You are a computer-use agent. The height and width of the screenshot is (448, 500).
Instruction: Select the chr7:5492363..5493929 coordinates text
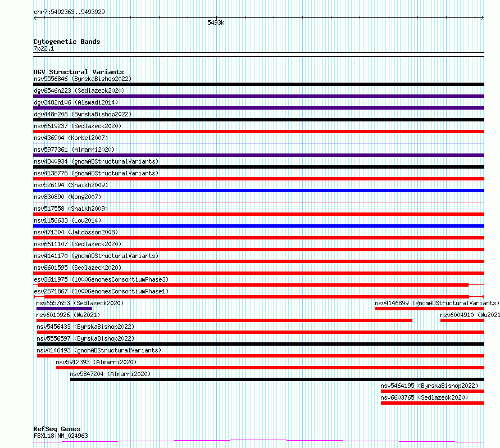click(69, 12)
